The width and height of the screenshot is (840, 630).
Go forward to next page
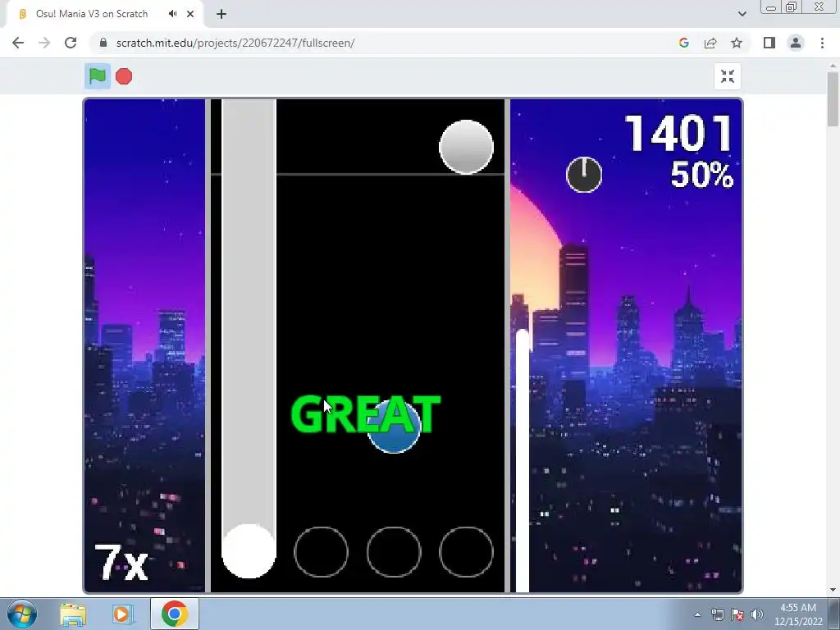44,43
